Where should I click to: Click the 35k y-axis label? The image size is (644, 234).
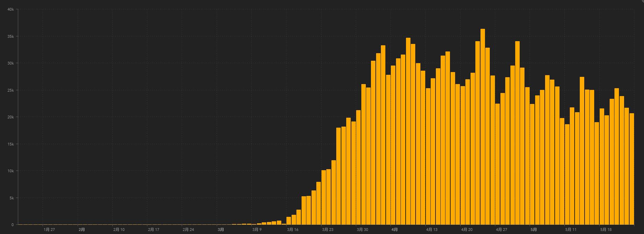tap(10, 36)
